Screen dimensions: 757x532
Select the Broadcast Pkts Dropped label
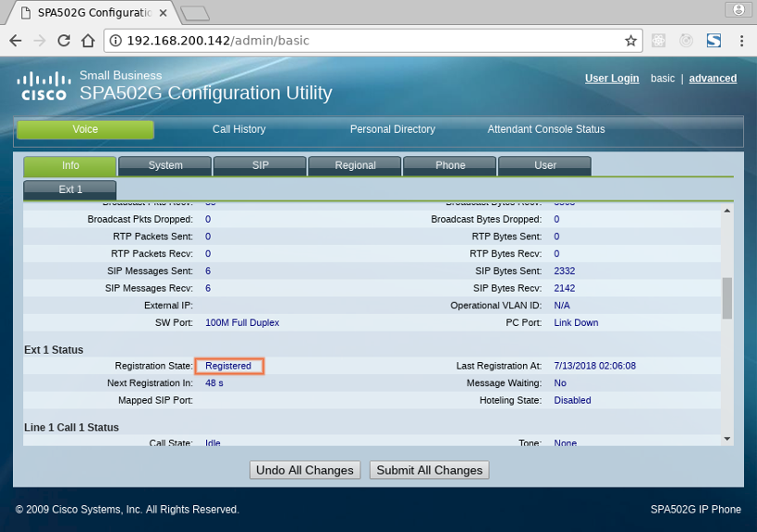(x=140, y=220)
